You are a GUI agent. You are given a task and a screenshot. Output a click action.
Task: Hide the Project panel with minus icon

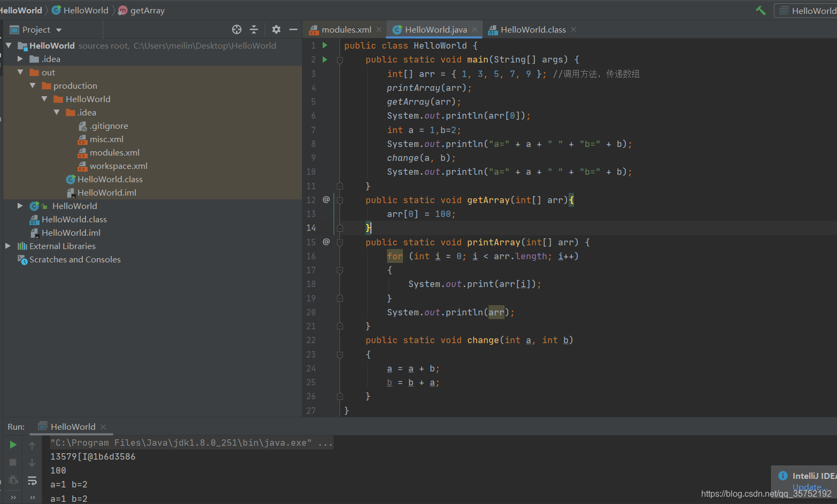293,29
